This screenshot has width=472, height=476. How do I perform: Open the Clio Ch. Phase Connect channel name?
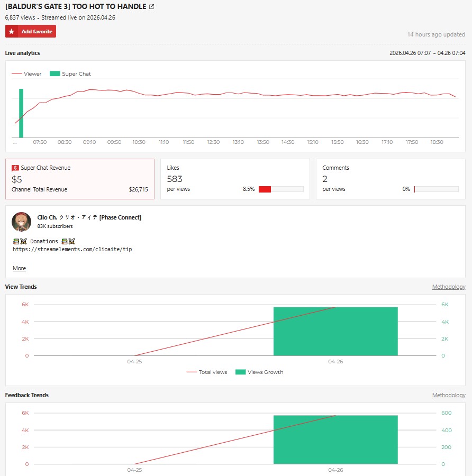point(89,217)
